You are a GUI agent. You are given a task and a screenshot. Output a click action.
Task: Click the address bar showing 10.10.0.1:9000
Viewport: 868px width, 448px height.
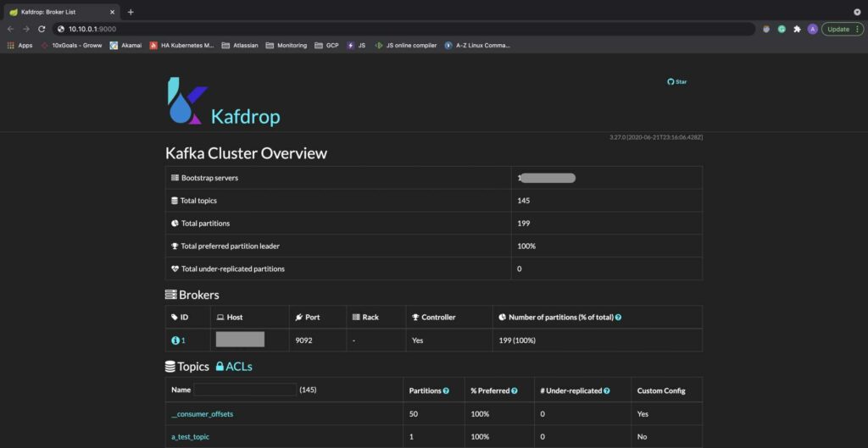[x=404, y=29]
